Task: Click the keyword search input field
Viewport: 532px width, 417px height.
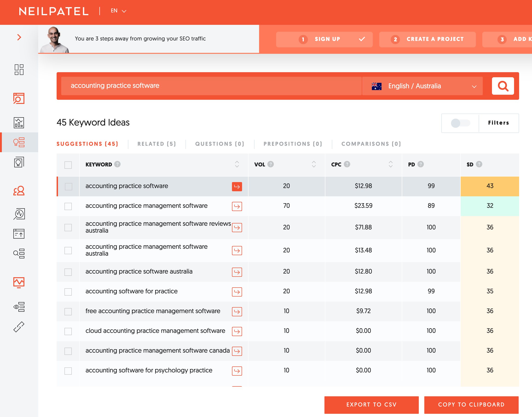Action: (211, 86)
